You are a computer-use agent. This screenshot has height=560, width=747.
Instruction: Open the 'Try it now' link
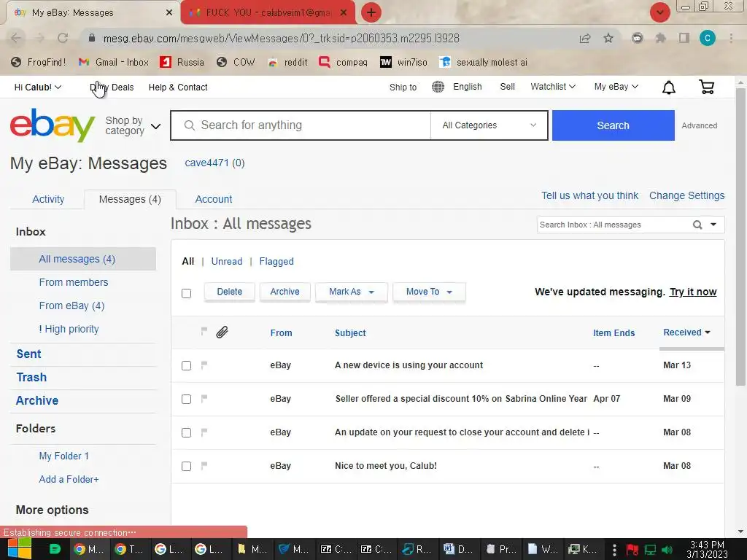coord(693,292)
